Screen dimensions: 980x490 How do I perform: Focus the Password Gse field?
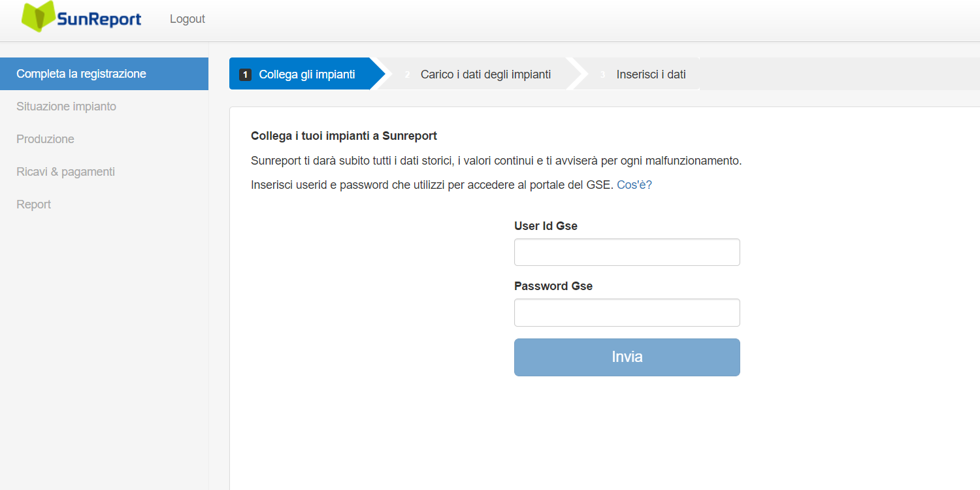click(627, 312)
